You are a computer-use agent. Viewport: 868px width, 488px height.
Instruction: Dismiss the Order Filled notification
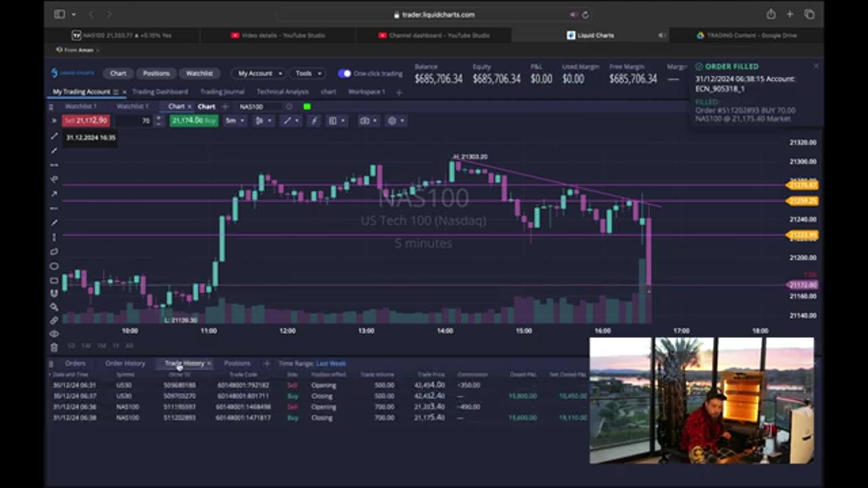coord(816,66)
